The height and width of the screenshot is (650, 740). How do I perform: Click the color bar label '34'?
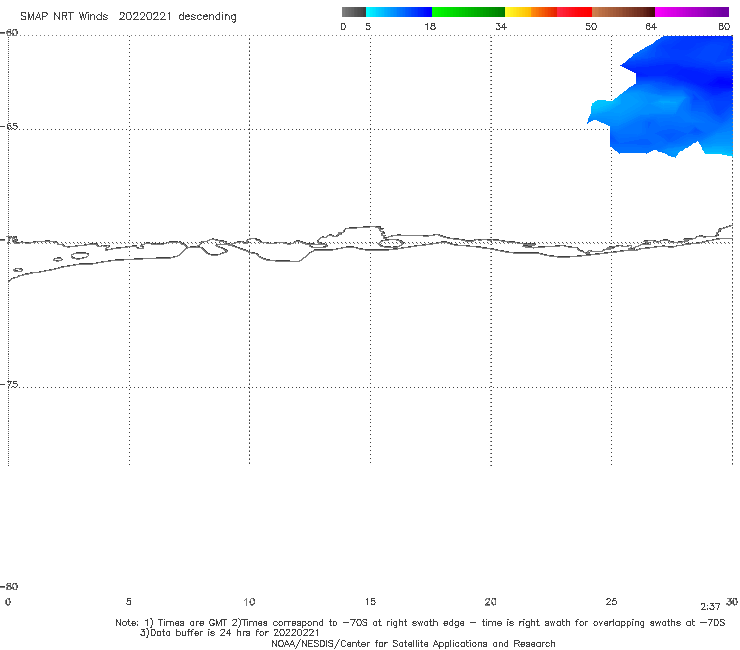(501, 26)
